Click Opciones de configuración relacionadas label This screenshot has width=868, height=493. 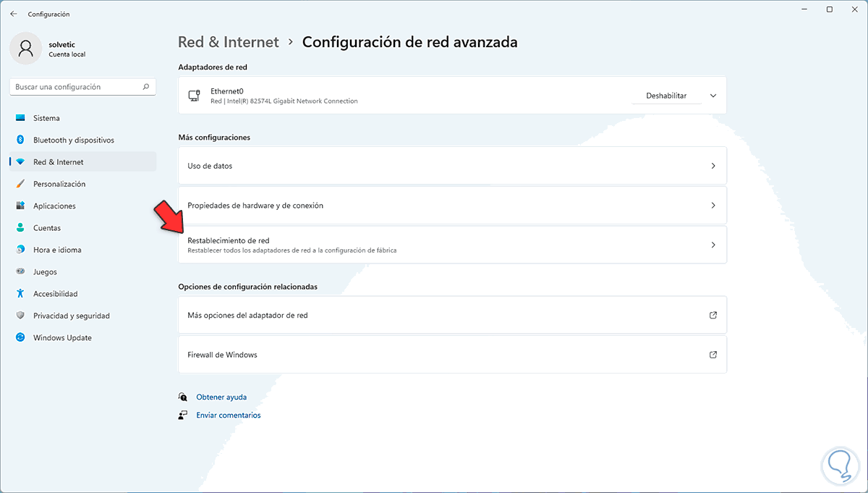tap(247, 287)
